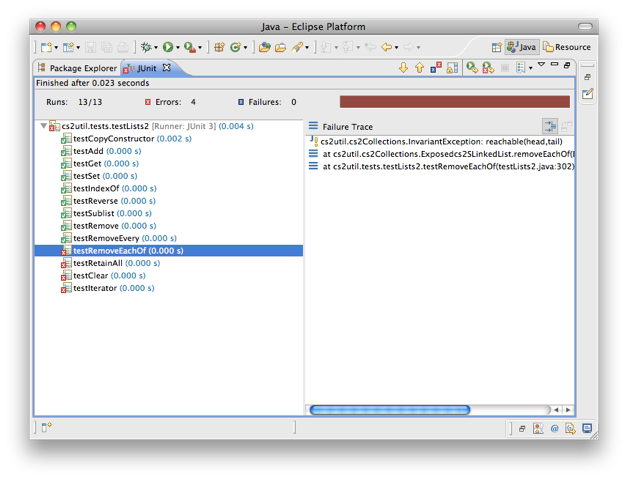This screenshot has height=480, width=628.
Task: Click Next Failed Test arrow icon
Action: point(403,68)
